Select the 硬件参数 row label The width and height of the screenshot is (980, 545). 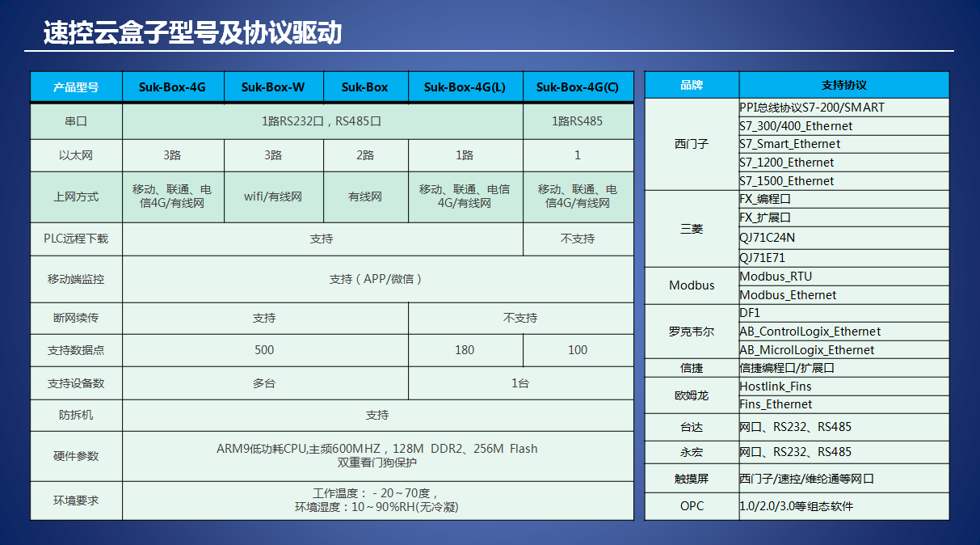tap(76, 456)
